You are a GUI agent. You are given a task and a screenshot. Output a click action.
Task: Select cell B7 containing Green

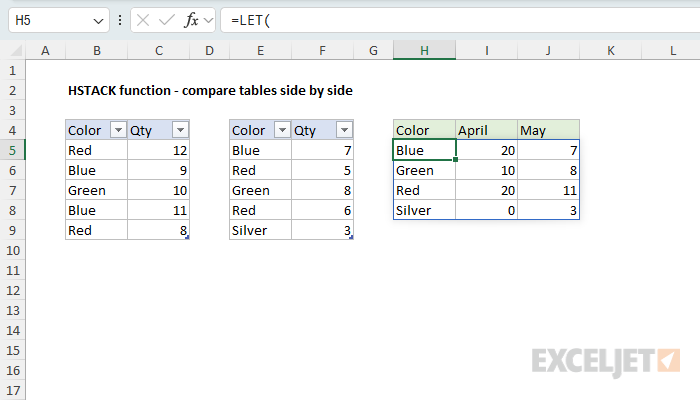pos(96,190)
